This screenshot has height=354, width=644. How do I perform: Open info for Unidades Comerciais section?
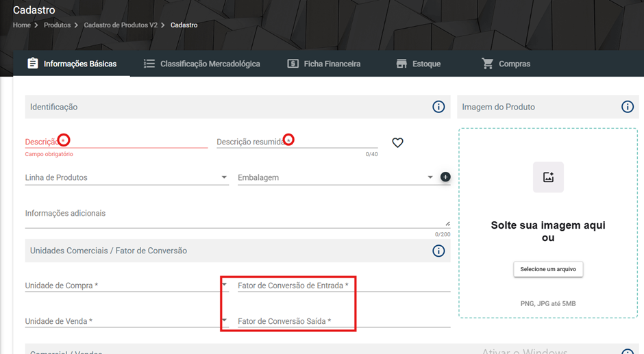438,251
